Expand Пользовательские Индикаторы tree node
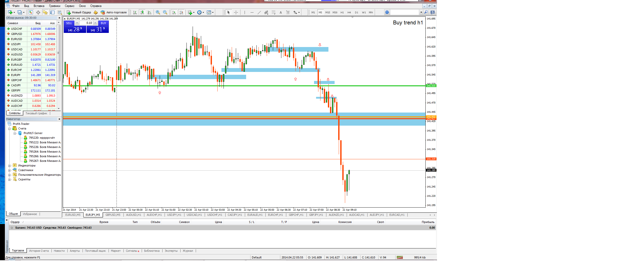644x279 pixels. tap(10, 175)
